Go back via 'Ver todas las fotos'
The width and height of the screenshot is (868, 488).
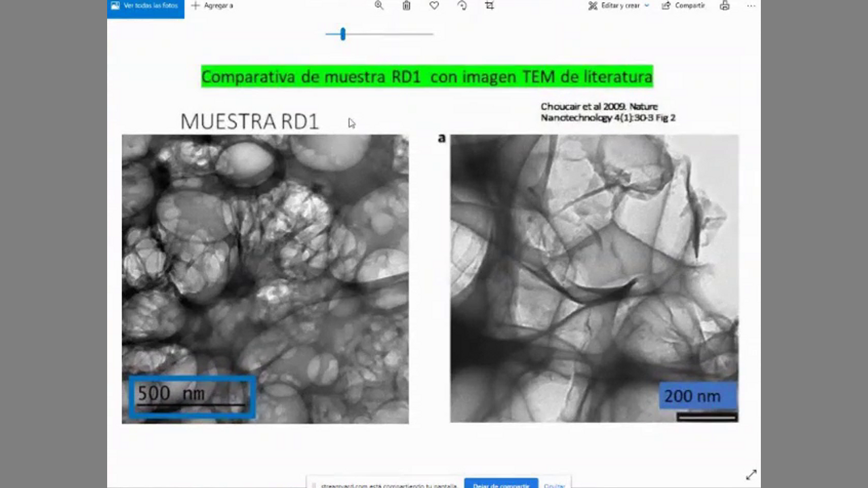click(x=145, y=5)
